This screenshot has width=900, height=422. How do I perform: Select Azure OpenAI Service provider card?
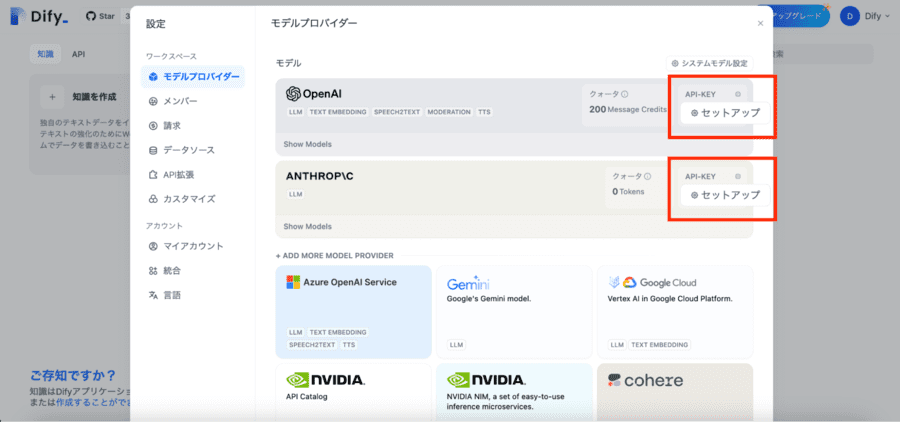(354, 312)
